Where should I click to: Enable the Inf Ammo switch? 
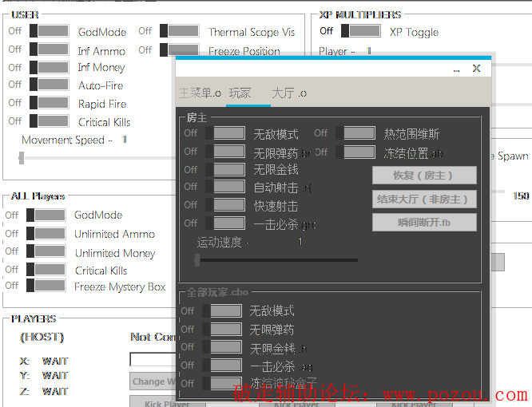(x=49, y=49)
